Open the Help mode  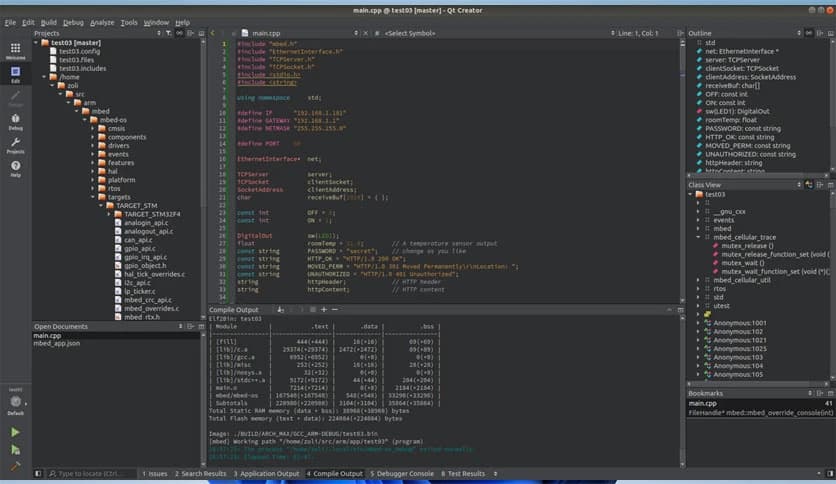pyautogui.click(x=15, y=168)
